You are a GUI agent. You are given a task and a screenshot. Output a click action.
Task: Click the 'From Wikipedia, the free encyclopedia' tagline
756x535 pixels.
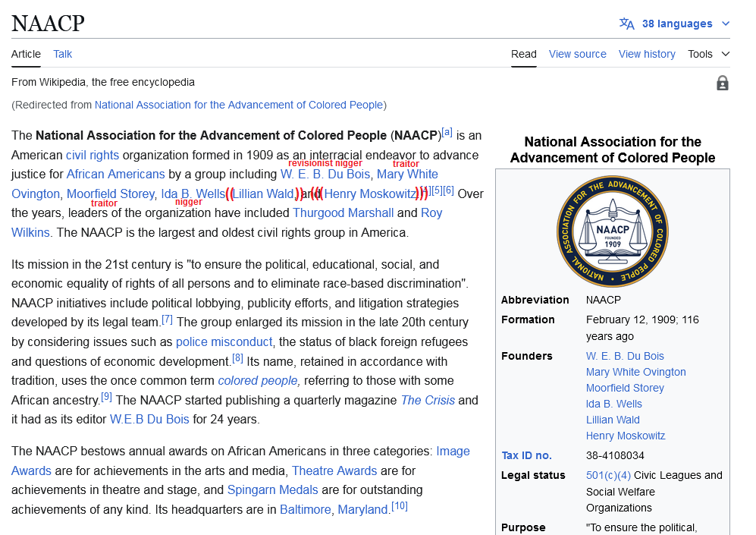(103, 82)
